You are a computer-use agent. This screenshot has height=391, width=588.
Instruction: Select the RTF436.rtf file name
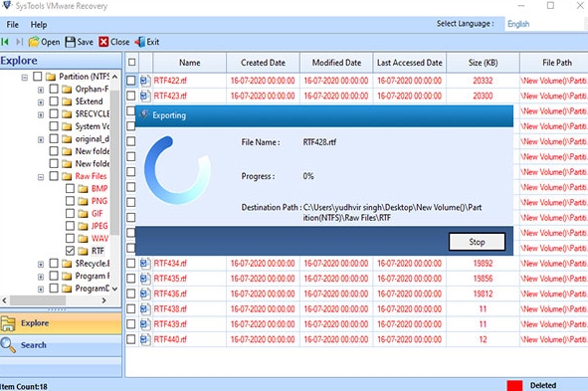(x=170, y=293)
